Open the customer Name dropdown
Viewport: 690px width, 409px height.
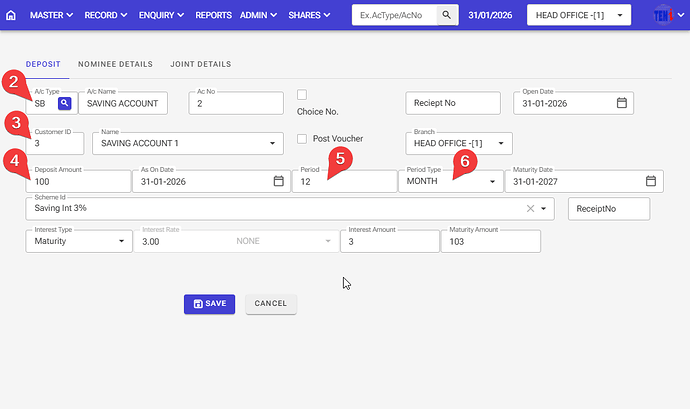(x=274, y=144)
